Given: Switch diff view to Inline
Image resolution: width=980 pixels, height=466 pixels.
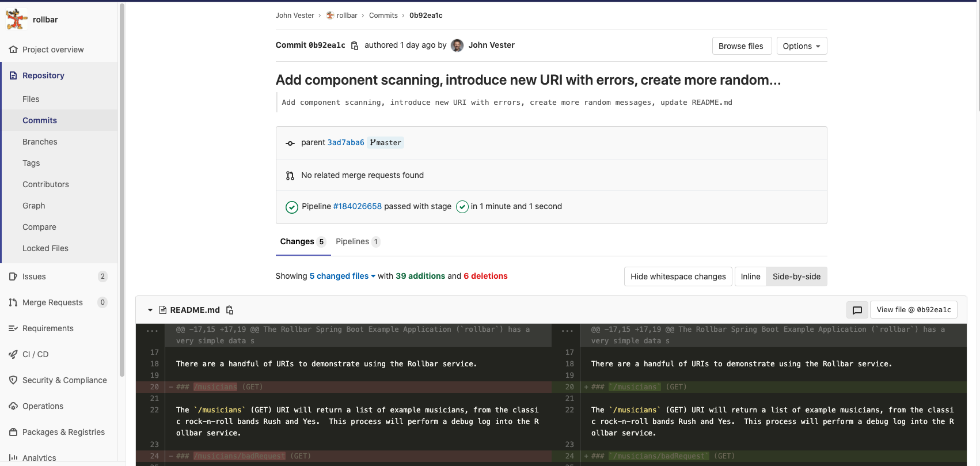Looking at the screenshot, I should coord(750,276).
